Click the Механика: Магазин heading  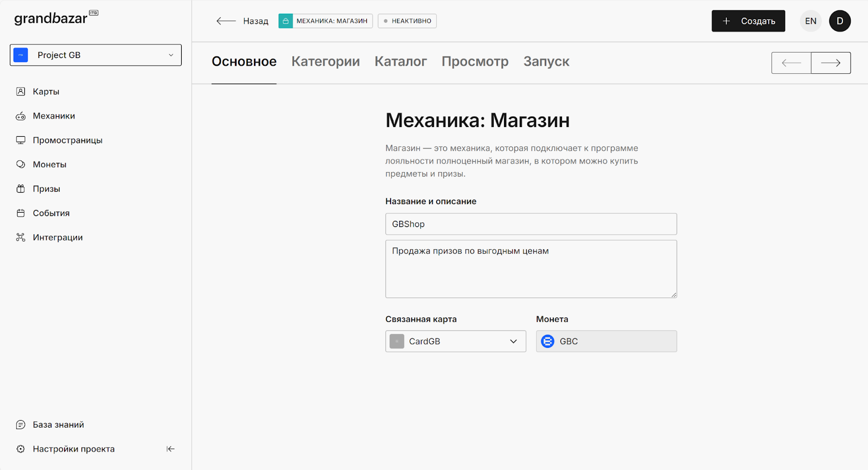coord(477,120)
